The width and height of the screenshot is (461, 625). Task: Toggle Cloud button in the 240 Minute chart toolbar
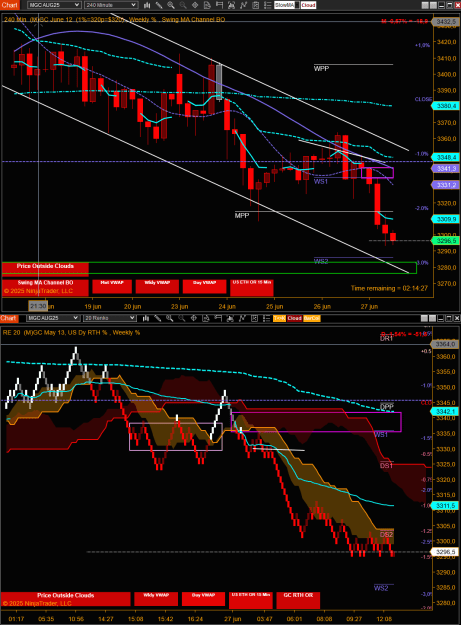tap(308, 5)
